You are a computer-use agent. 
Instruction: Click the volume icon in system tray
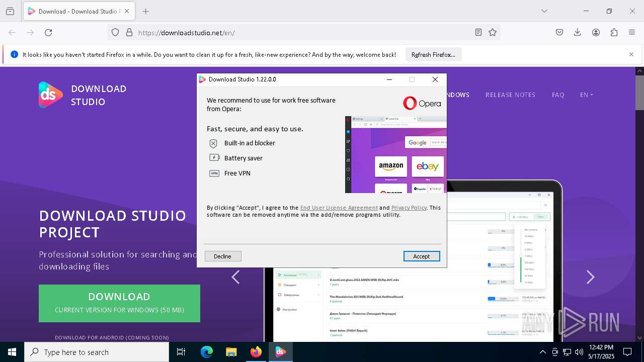[x=579, y=352]
